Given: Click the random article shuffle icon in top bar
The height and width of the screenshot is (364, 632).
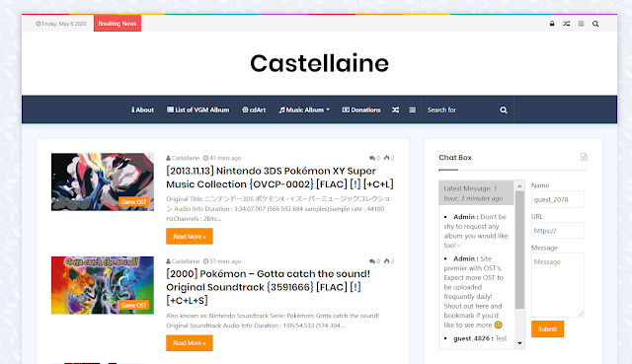Looking at the screenshot, I should pyautogui.click(x=566, y=24).
